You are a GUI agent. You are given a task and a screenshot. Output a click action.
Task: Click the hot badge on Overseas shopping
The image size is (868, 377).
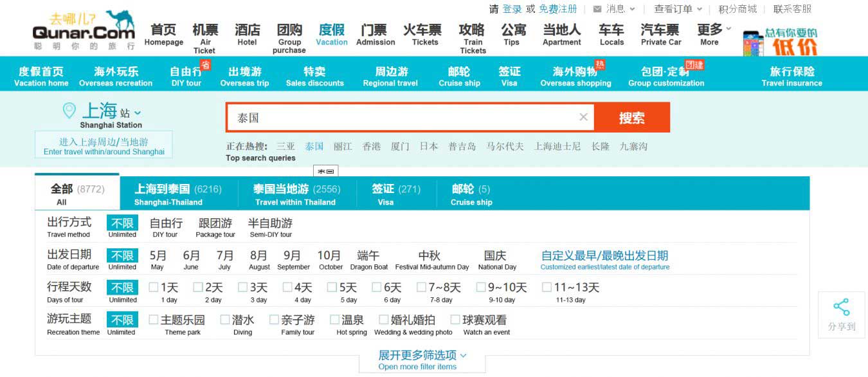(599, 64)
